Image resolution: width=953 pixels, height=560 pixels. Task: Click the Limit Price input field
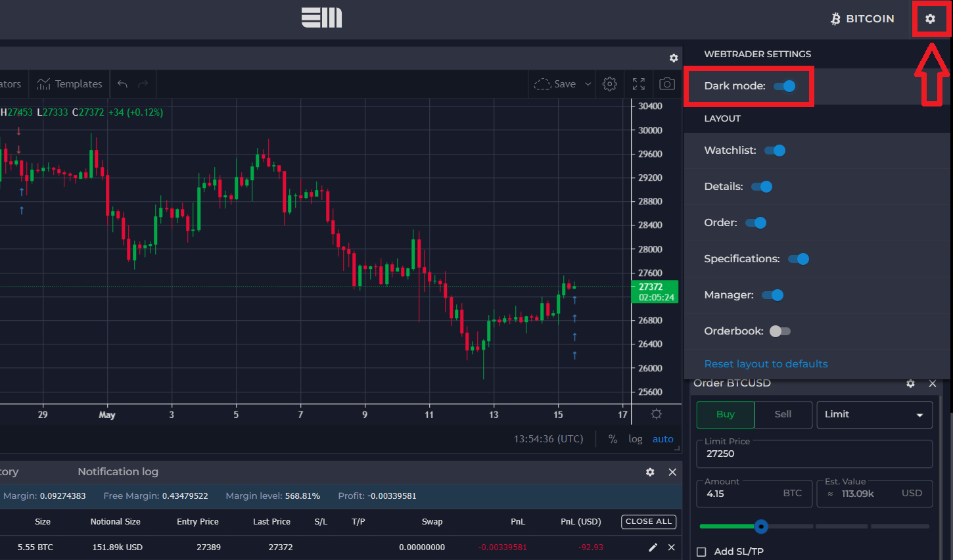pos(814,454)
